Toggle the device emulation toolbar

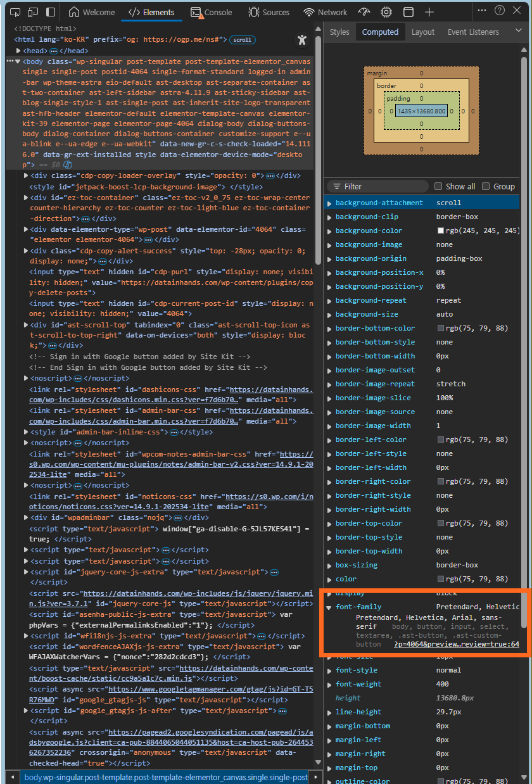coord(34,11)
